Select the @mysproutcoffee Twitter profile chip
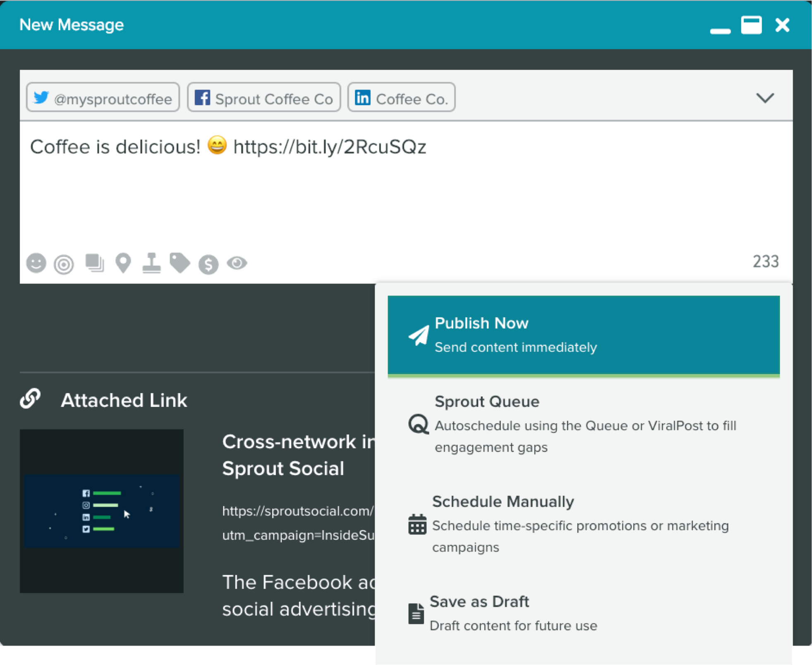The image size is (812, 665). click(x=103, y=98)
